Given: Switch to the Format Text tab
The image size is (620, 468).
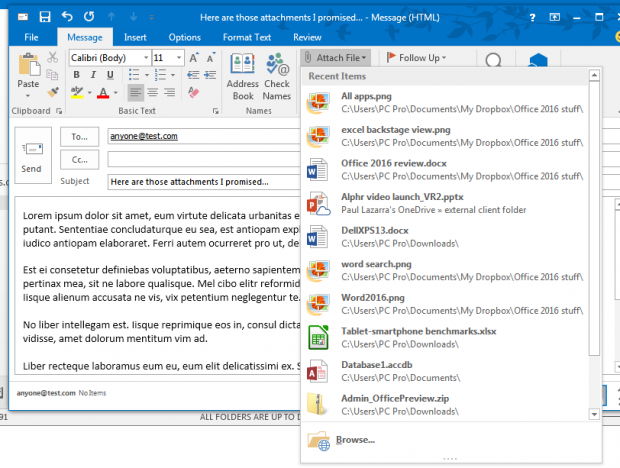Looking at the screenshot, I should coord(247,37).
